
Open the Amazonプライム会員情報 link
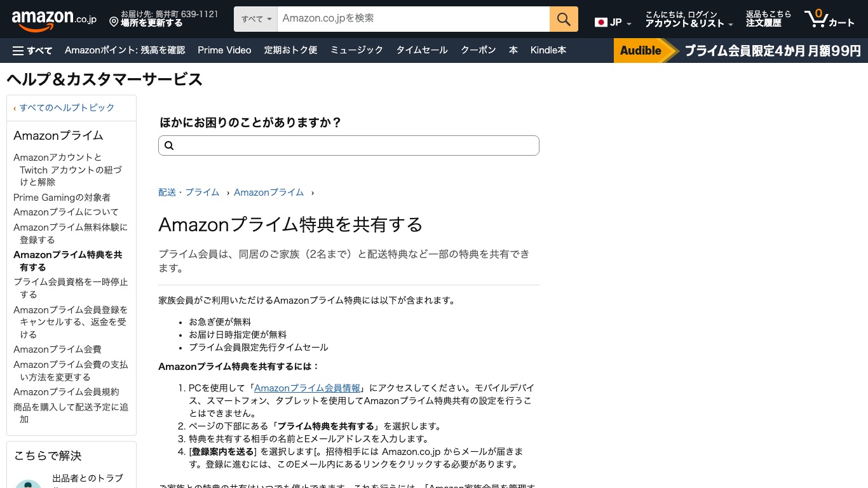308,388
